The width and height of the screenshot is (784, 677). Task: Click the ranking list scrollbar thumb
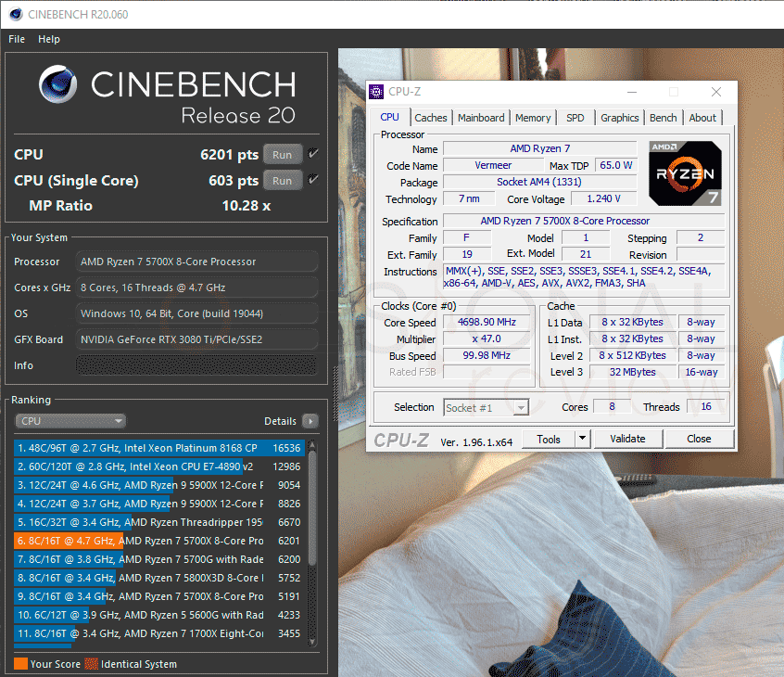312,507
